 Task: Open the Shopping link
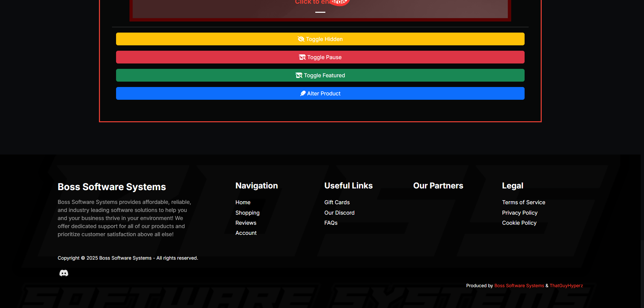(x=248, y=213)
